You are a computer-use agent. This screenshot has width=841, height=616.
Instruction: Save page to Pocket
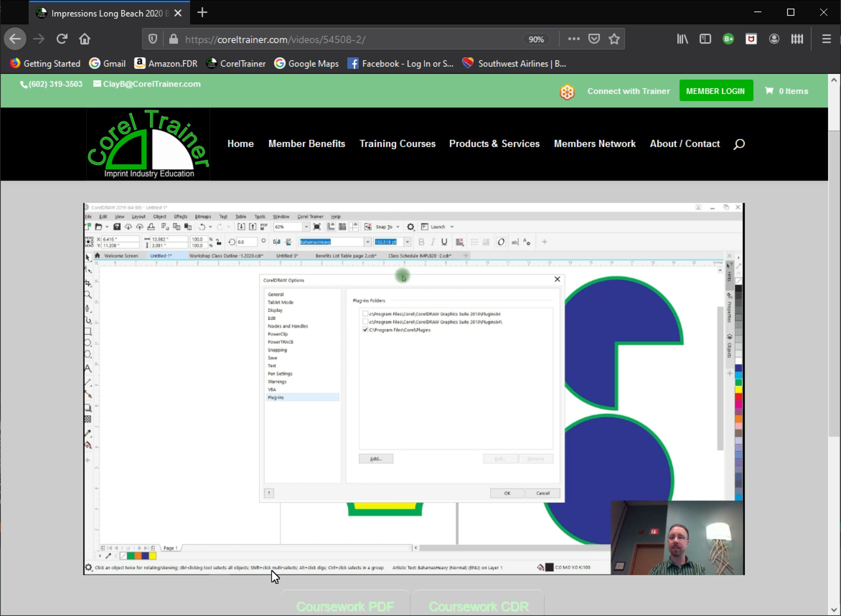click(x=594, y=39)
